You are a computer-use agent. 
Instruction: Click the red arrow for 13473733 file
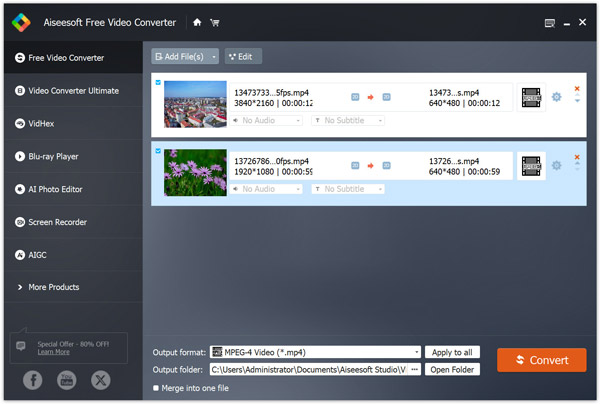coord(370,97)
